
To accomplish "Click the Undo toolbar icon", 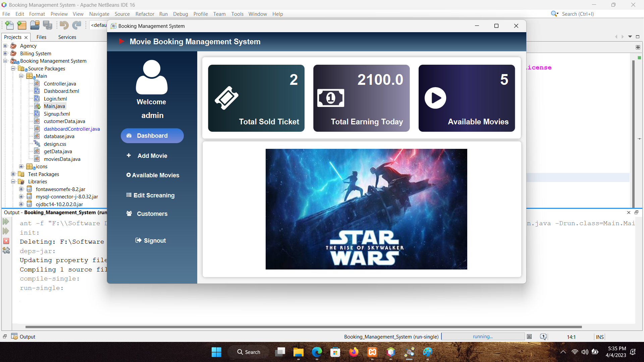I will tap(64, 25).
